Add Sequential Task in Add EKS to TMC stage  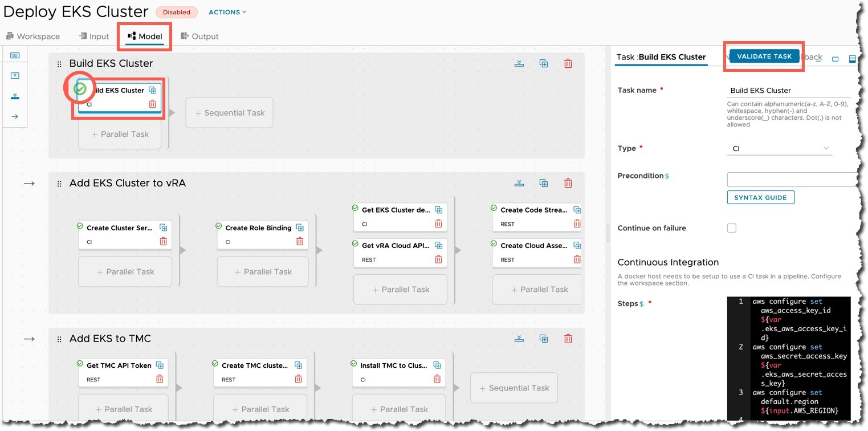point(514,388)
